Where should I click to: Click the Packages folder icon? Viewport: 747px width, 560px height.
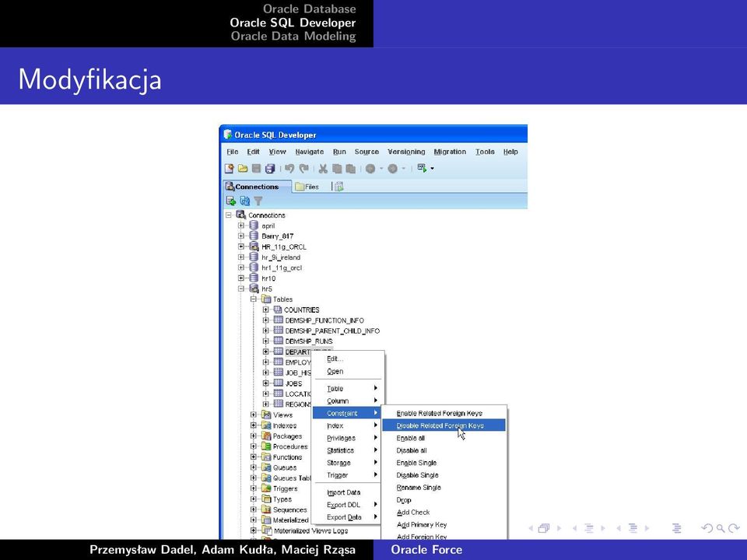266,436
